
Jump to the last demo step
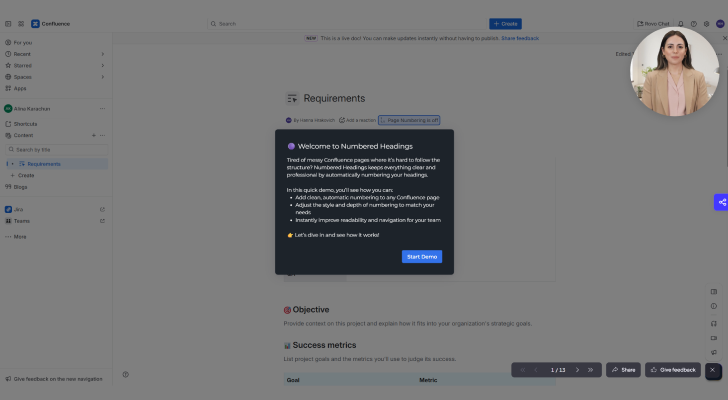click(x=591, y=370)
